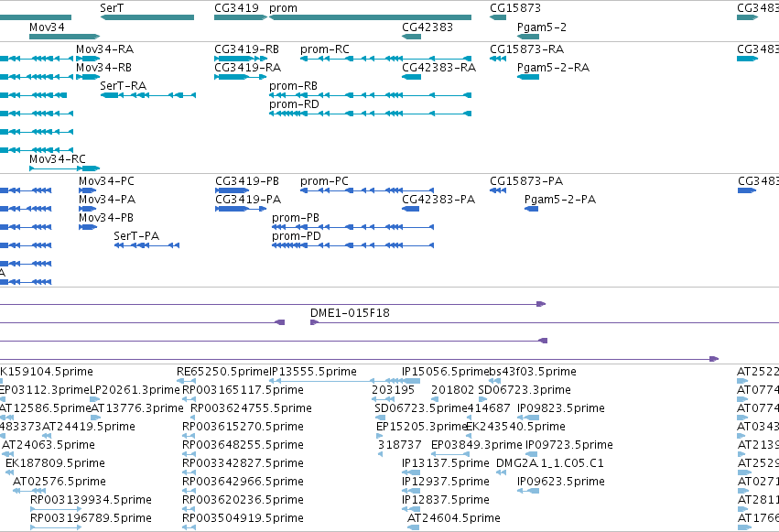Screen dimensions: 779x532
Task: Select the prom gene bar
Action: point(370,17)
